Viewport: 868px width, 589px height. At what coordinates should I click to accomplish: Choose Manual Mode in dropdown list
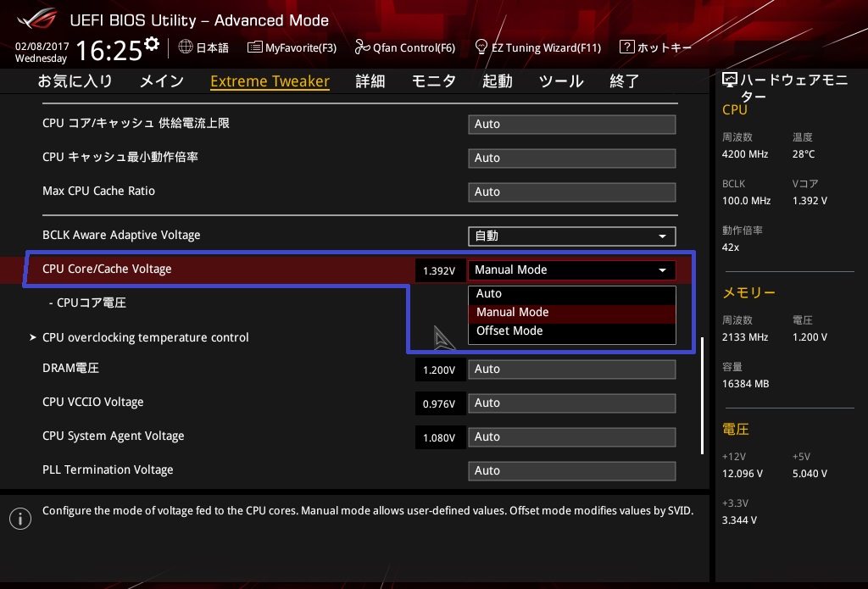(x=572, y=312)
